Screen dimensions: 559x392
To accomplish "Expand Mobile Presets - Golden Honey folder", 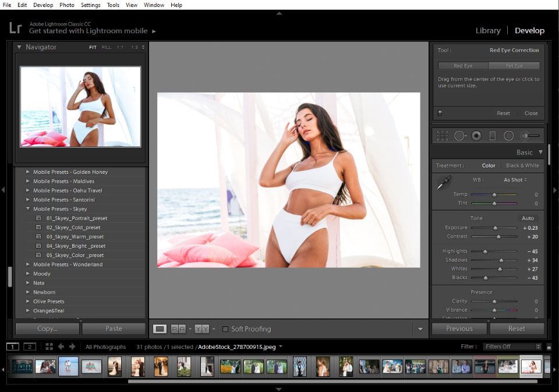I will coord(28,172).
